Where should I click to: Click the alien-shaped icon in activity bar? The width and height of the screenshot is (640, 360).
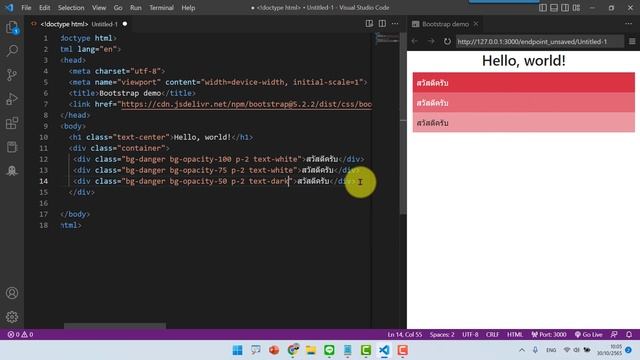tap(12, 171)
